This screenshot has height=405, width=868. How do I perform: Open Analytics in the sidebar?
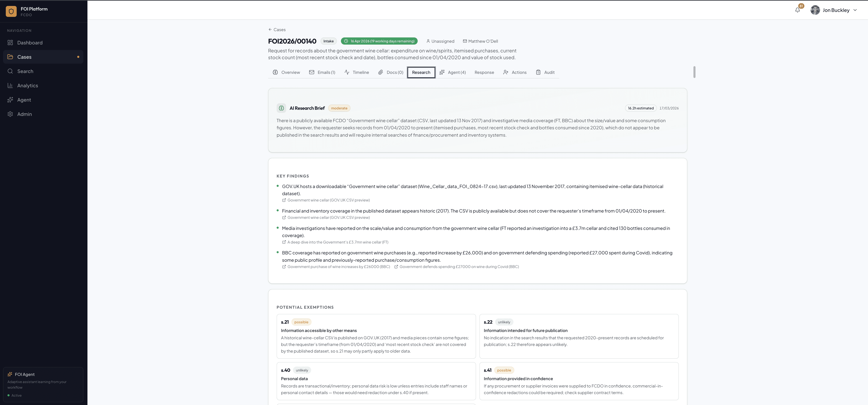tap(27, 86)
